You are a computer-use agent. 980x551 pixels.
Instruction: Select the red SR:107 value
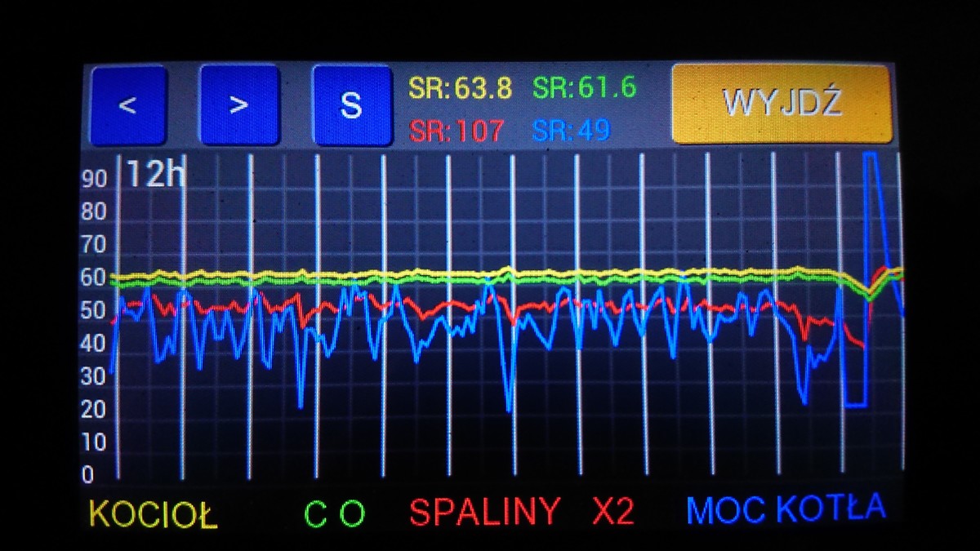[x=457, y=130]
